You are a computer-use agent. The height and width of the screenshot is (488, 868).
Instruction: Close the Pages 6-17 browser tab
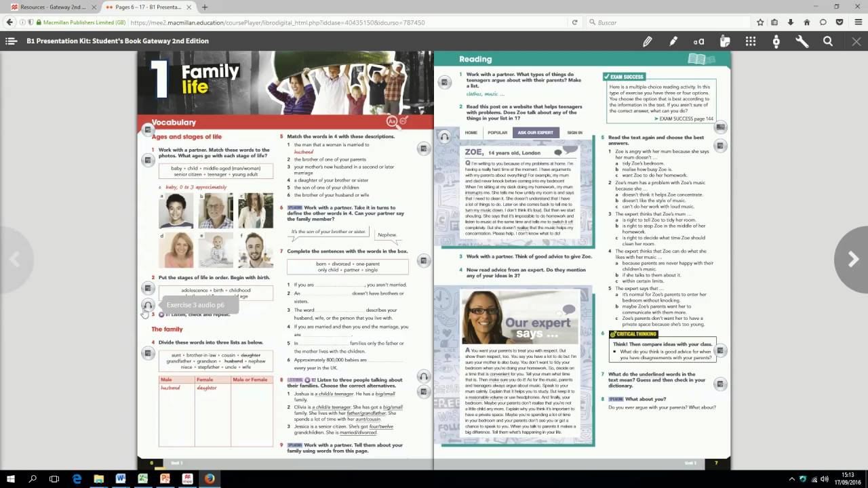pyautogui.click(x=187, y=7)
